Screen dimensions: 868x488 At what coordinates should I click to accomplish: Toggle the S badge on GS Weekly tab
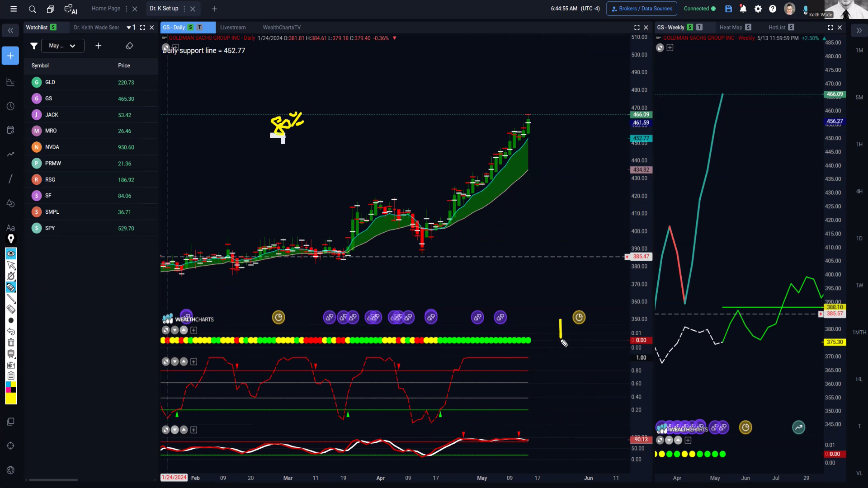click(690, 27)
